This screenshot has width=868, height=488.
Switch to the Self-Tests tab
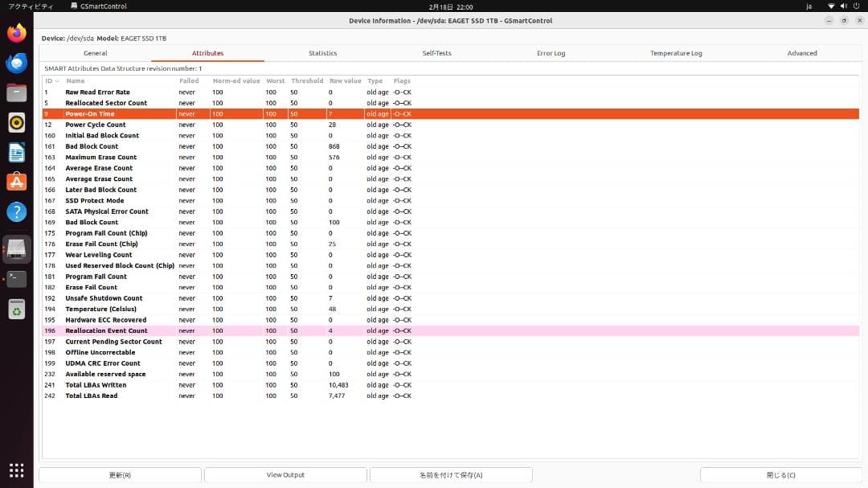click(x=436, y=53)
